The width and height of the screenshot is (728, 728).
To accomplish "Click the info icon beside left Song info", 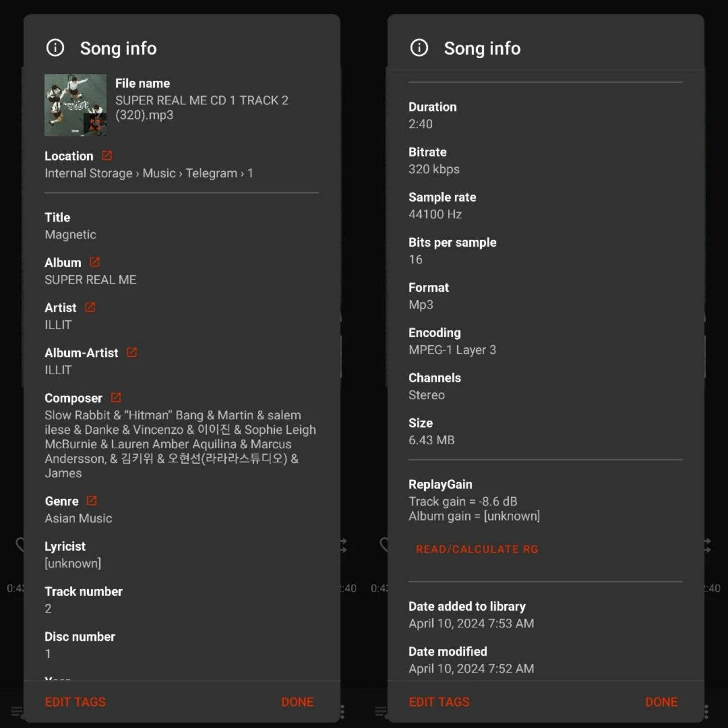I will coord(55,48).
